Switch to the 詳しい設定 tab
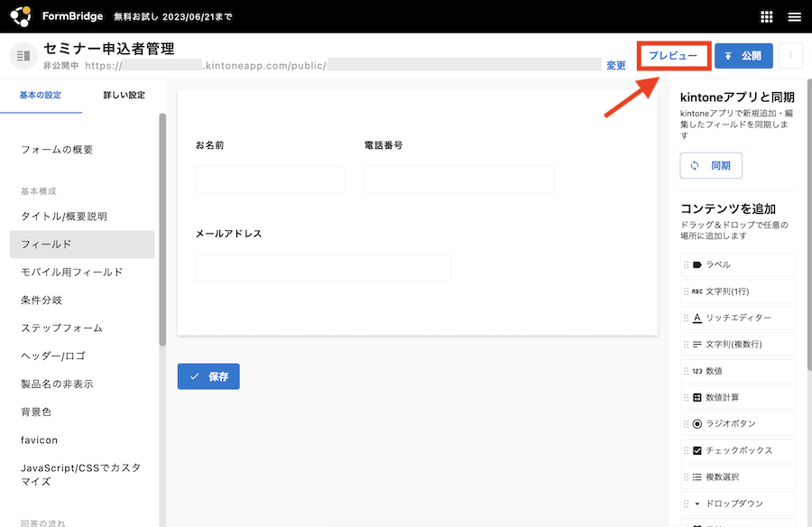Screen dimensions: 812x527 click(x=124, y=96)
